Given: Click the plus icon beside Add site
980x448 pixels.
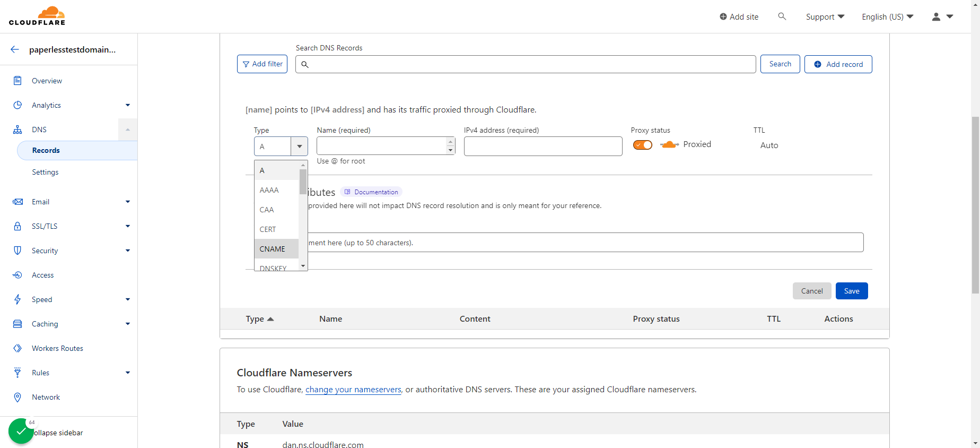Looking at the screenshot, I should tap(723, 17).
